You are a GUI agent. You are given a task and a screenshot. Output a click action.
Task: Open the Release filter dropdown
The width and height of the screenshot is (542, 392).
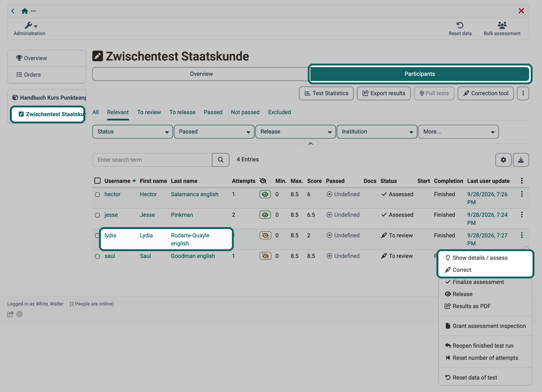click(x=296, y=132)
